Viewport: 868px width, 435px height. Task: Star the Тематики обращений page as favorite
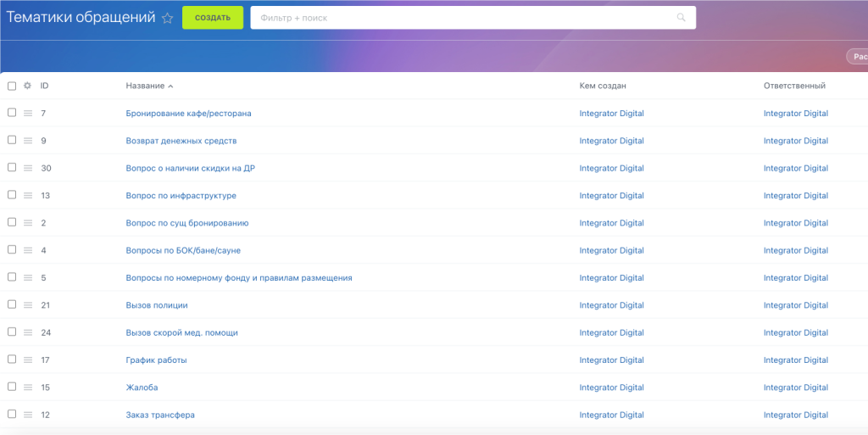[168, 18]
